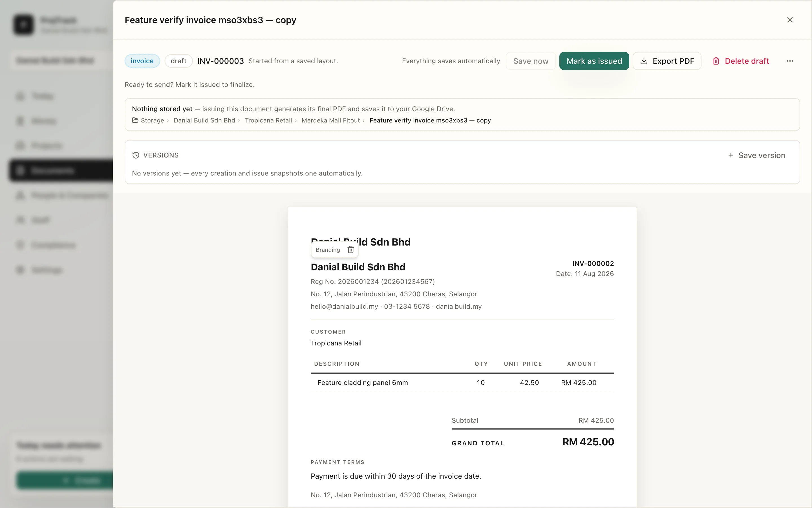This screenshot has height=508, width=812.
Task: Click the Subtotal RM 425.00 value
Action: (596, 420)
